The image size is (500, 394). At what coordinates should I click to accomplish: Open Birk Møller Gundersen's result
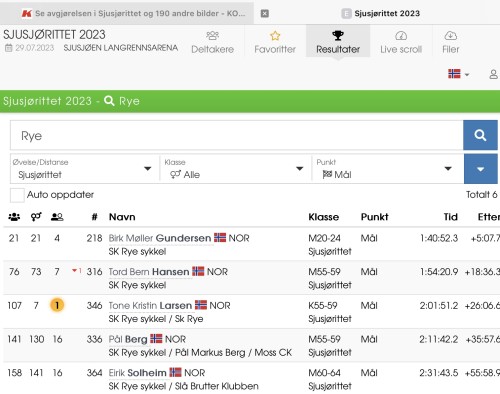160,238
